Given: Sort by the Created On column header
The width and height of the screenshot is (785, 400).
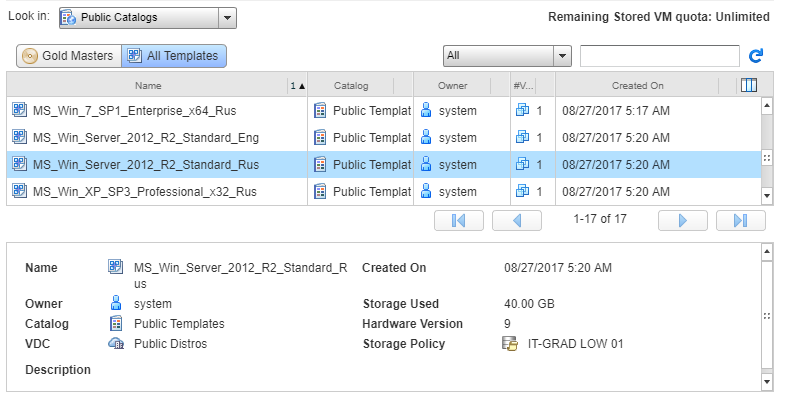Looking at the screenshot, I should point(637,86).
